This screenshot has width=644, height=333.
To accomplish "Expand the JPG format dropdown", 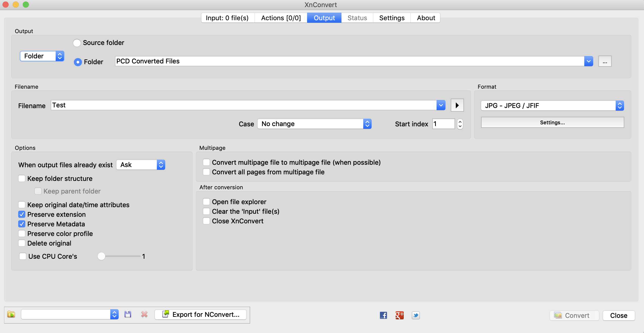I will [x=552, y=106].
